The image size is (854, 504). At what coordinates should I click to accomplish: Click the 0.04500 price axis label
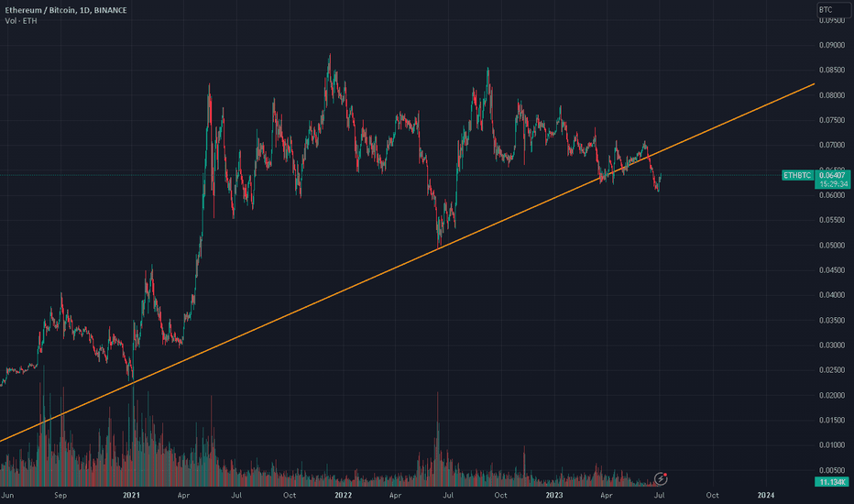point(832,270)
